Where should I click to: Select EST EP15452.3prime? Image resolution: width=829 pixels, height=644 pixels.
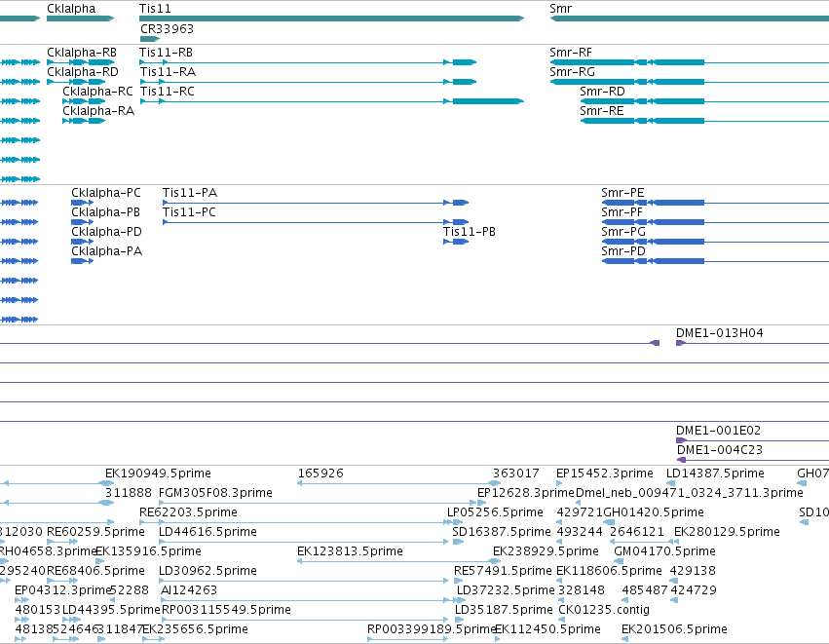tap(605, 474)
